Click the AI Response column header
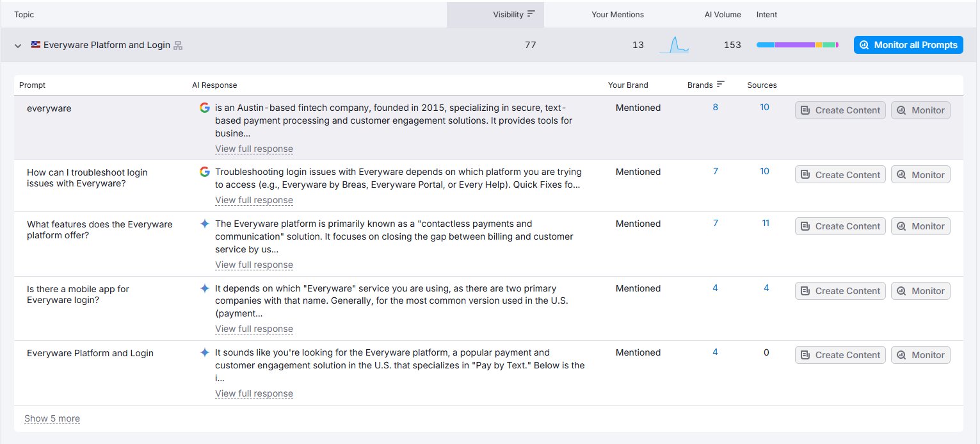Screen dimensions: 980x444 point(214,85)
